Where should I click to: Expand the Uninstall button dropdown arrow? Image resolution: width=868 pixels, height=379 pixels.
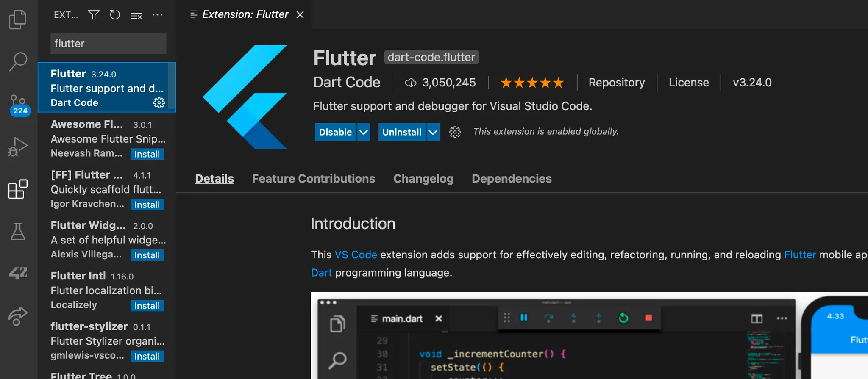pyautogui.click(x=433, y=132)
